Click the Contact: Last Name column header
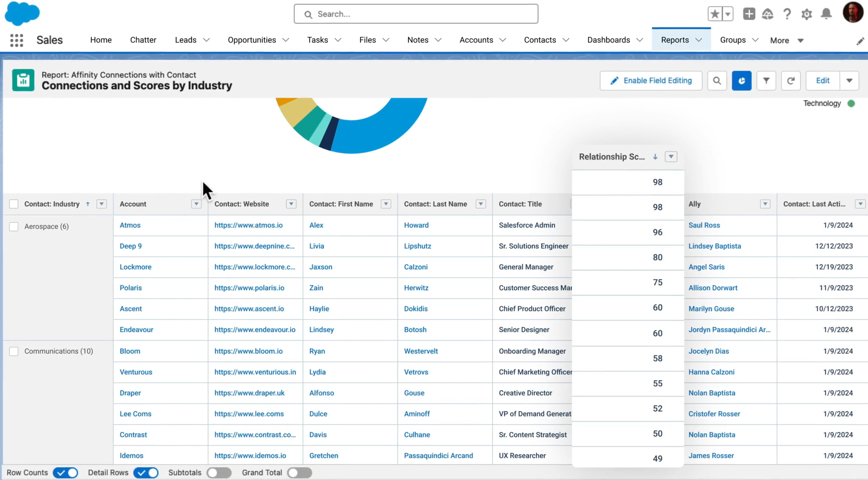Viewport: 868px width, 480px height. (435, 204)
